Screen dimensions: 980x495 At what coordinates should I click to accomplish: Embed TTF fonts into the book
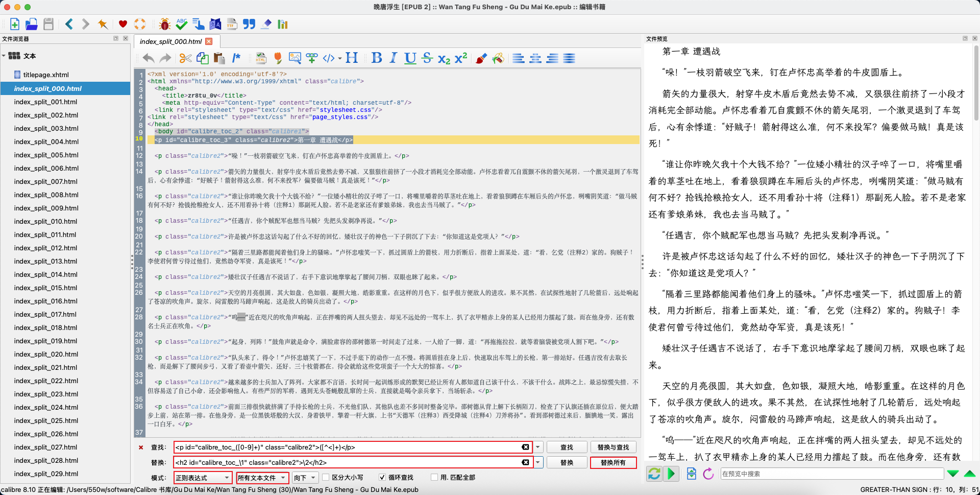pyautogui.click(x=232, y=24)
